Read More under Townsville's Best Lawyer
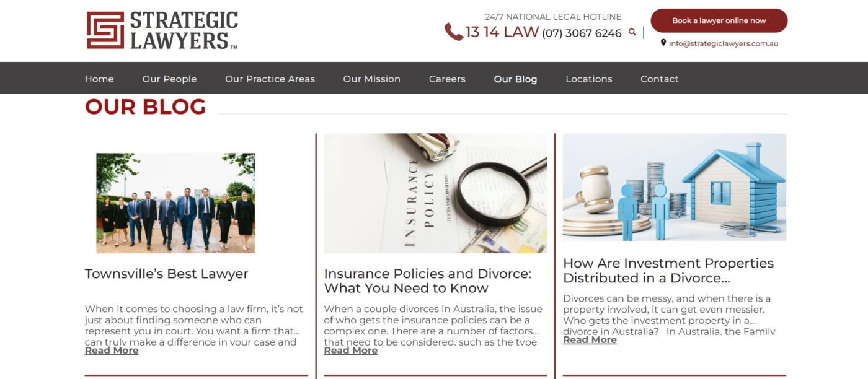The image size is (868, 379). coord(112,351)
